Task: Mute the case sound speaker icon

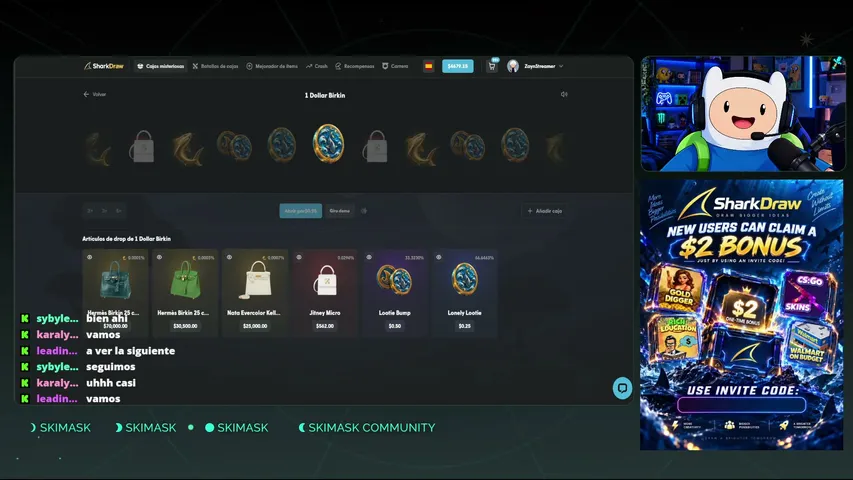Action: click(x=564, y=94)
